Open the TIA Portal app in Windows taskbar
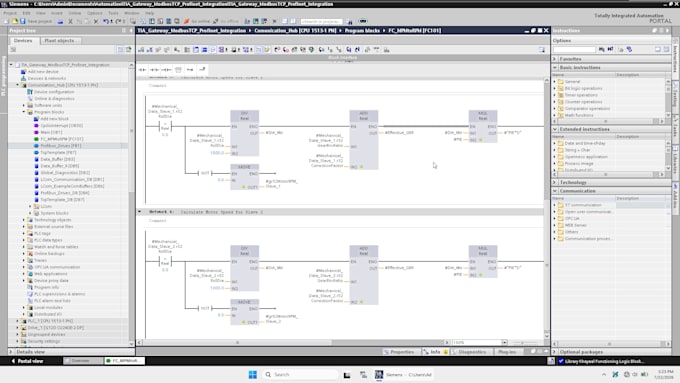 click(x=404, y=375)
